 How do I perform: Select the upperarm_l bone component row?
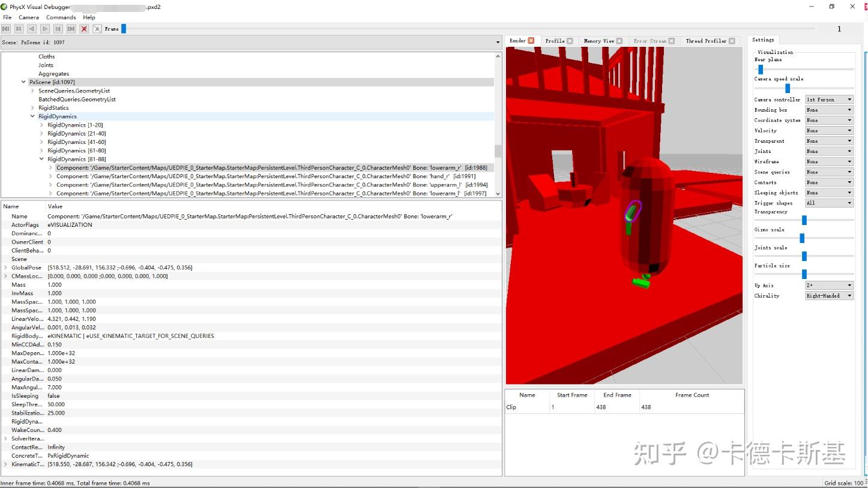(x=272, y=185)
